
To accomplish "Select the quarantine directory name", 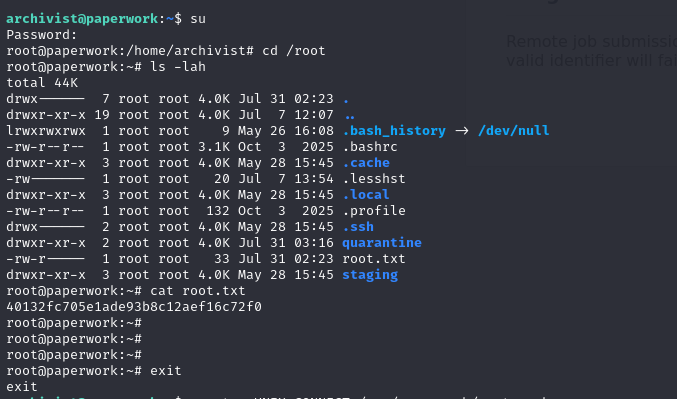I will click(x=382, y=243).
